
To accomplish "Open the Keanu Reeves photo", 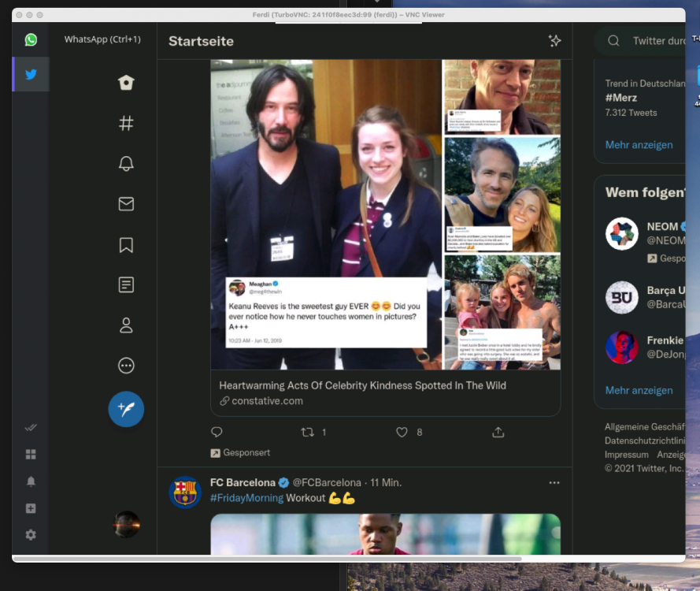I will (x=326, y=214).
